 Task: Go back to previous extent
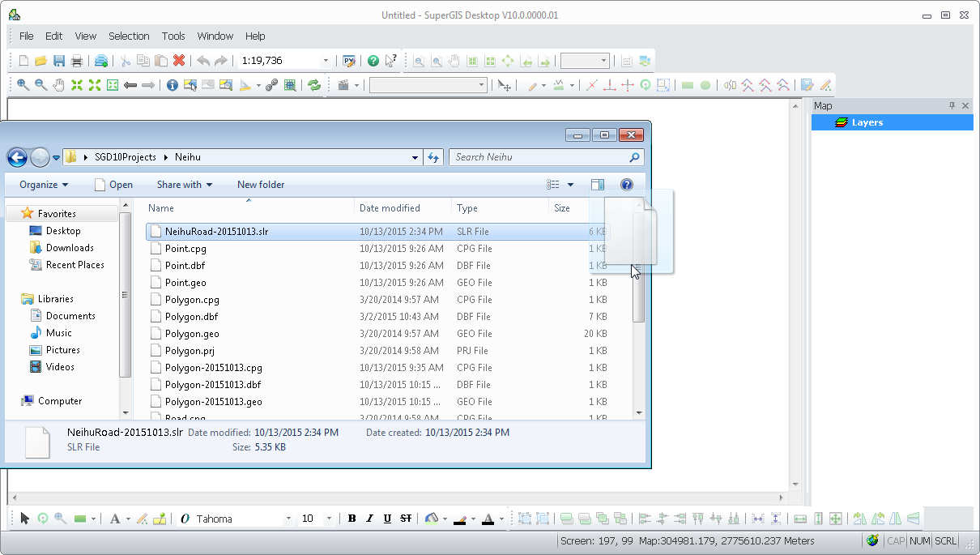(x=130, y=85)
